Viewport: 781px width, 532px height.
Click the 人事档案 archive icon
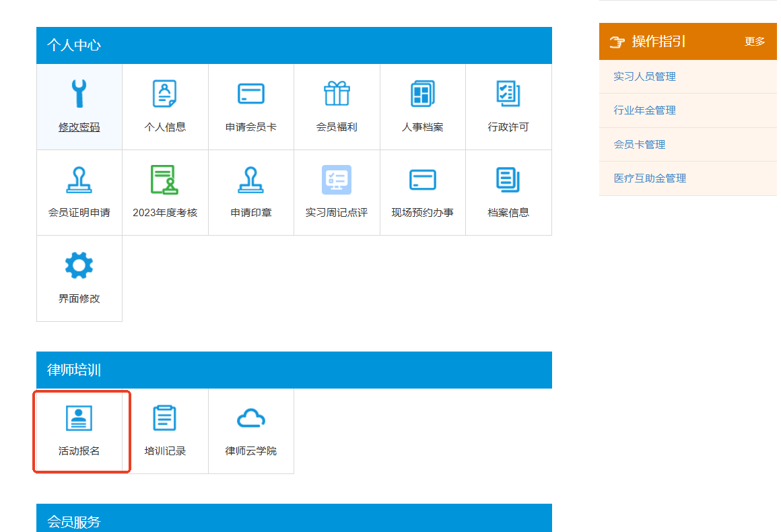[x=423, y=94]
